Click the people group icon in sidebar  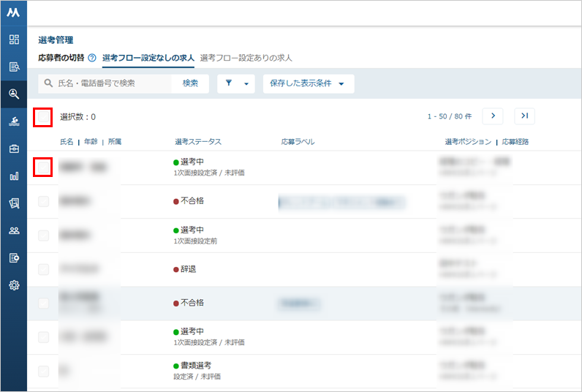click(x=14, y=230)
